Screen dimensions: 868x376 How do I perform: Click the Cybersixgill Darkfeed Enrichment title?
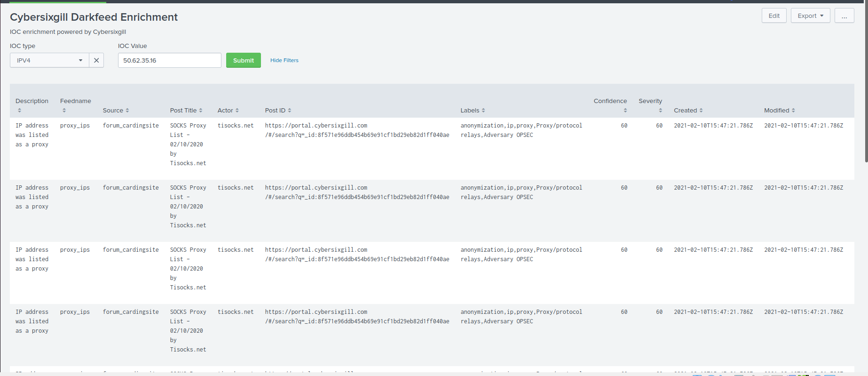[94, 17]
